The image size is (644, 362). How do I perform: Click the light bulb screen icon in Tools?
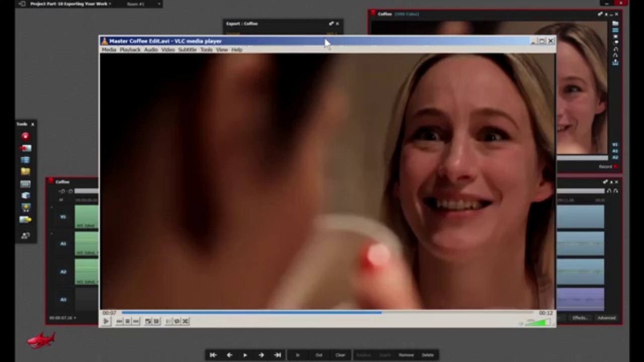[25, 208]
